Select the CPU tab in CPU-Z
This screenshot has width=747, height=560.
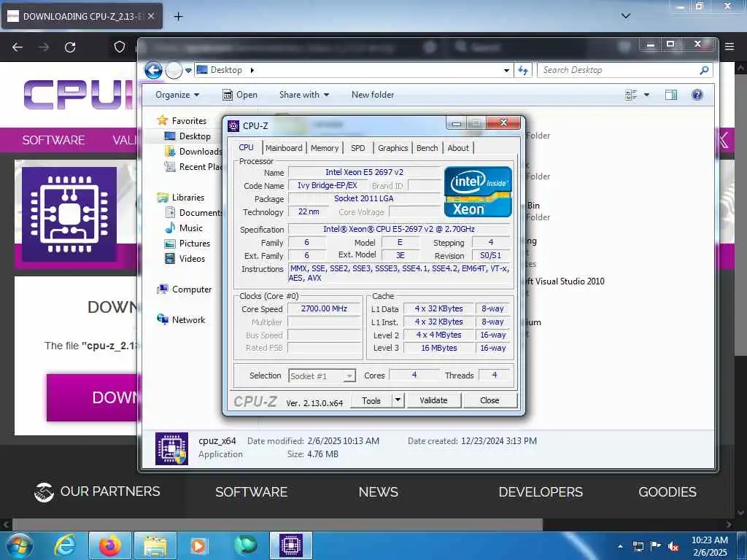tap(246, 147)
